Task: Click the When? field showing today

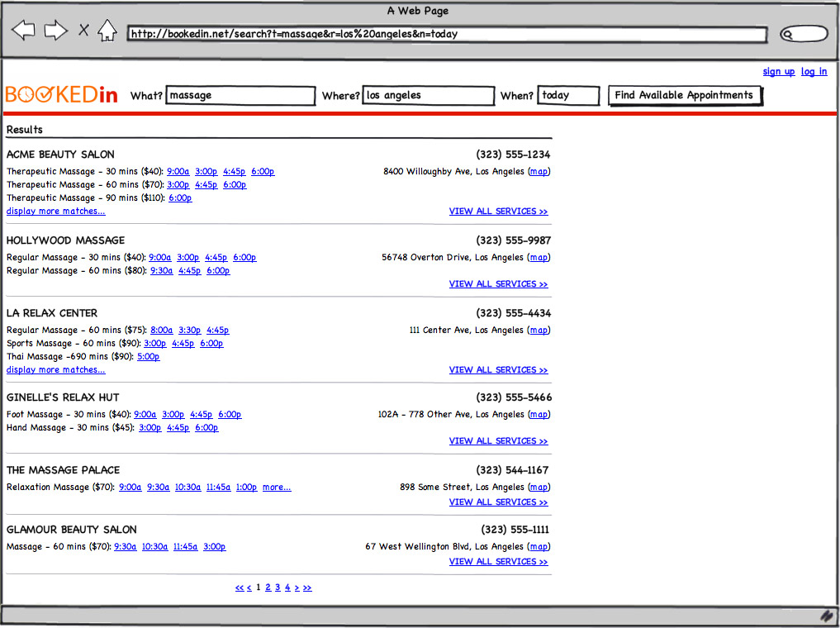Action: pyautogui.click(x=568, y=95)
